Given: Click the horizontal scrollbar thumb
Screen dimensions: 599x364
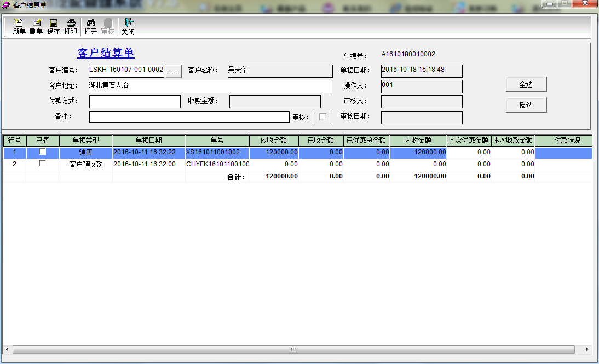Looking at the screenshot, I should (293, 349).
